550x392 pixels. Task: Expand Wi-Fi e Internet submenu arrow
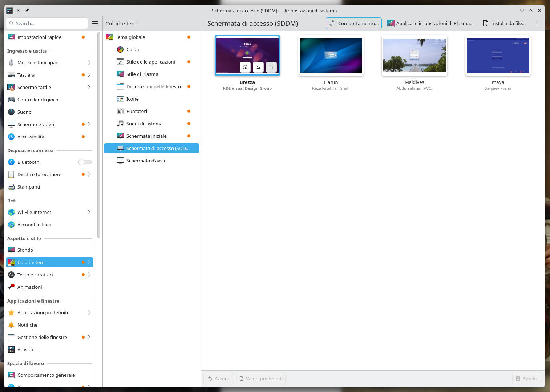pos(89,212)
